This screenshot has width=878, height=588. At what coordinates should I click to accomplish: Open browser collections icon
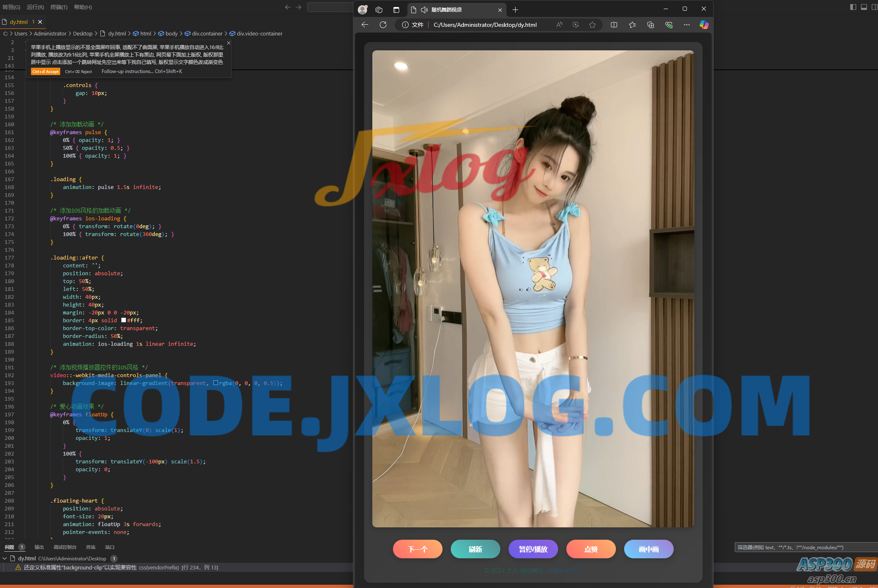(651, 25)
